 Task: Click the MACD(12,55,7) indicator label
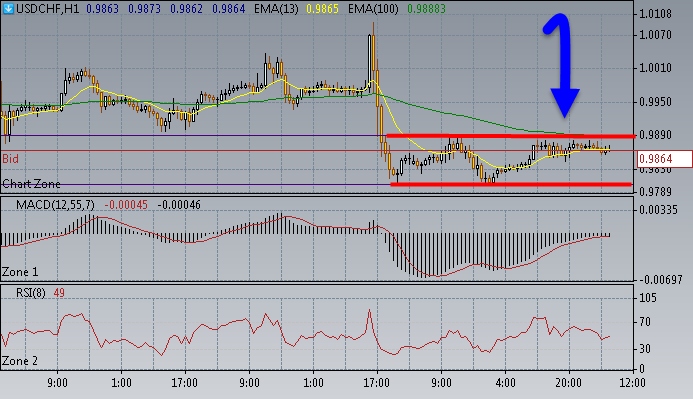(x=55, y=205)
